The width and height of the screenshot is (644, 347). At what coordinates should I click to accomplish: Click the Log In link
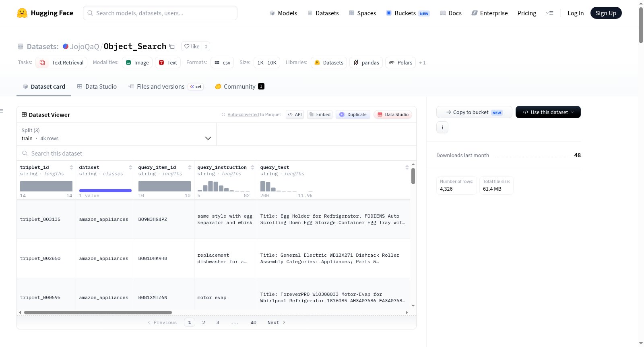pos(576,13)
